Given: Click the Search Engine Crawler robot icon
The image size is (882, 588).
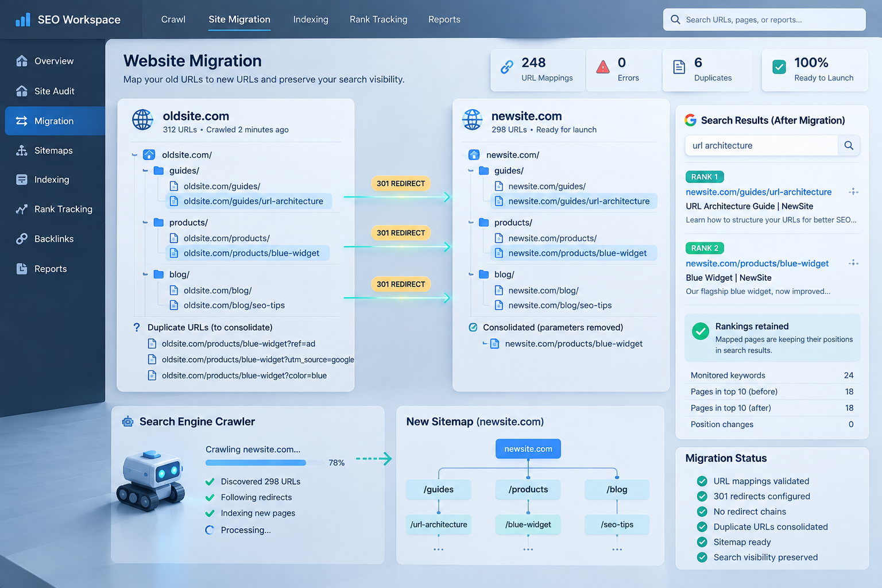Looking at the screenshot, I should (127, 421).
